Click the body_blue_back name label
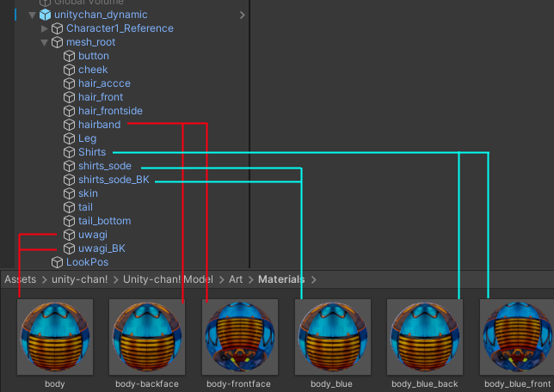554x392 pixels. [x=425, y=384]
